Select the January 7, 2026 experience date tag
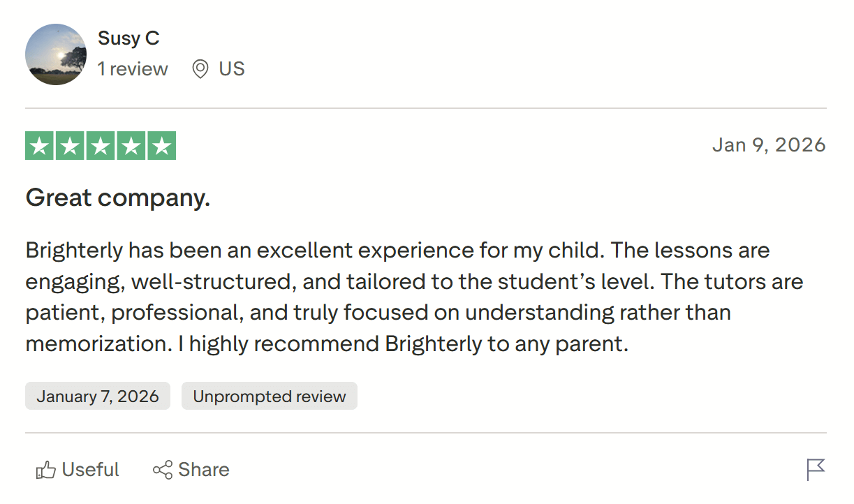854x504 pixels. (97, 396)
